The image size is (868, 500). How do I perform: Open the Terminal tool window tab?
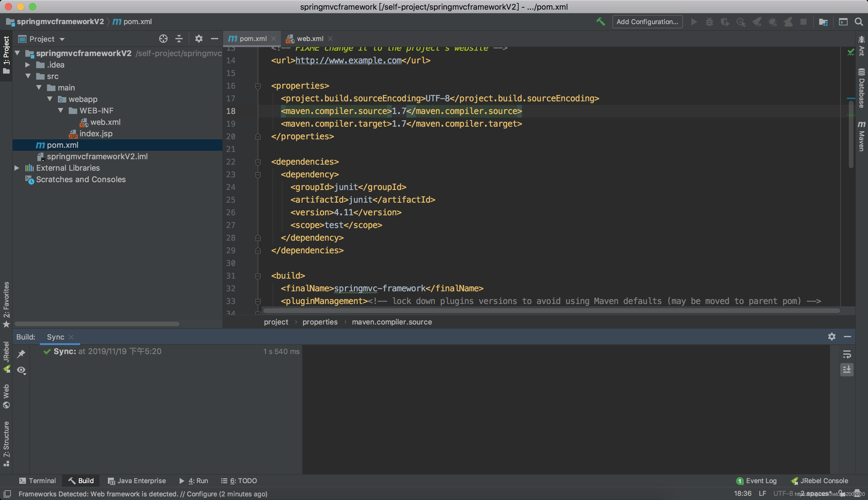point(37,480)
